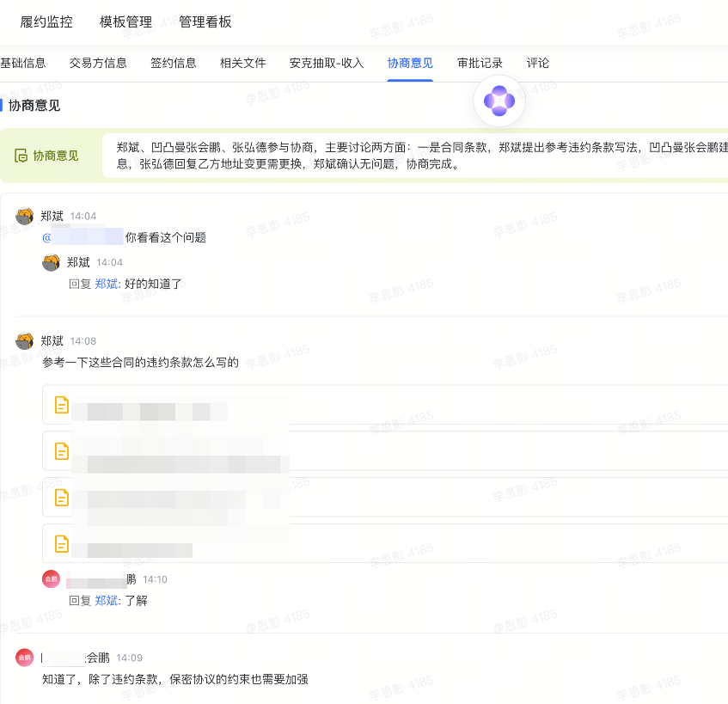728x704 pixels.
Task: Click the 协商意见 section heading
Action: click(x=34, y=106)
